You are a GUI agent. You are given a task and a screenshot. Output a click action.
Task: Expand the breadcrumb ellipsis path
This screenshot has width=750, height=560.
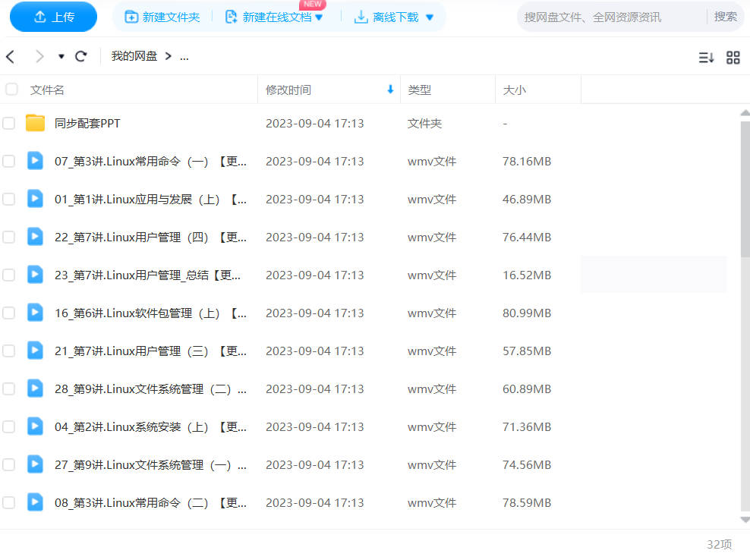(x=184, y=56)
